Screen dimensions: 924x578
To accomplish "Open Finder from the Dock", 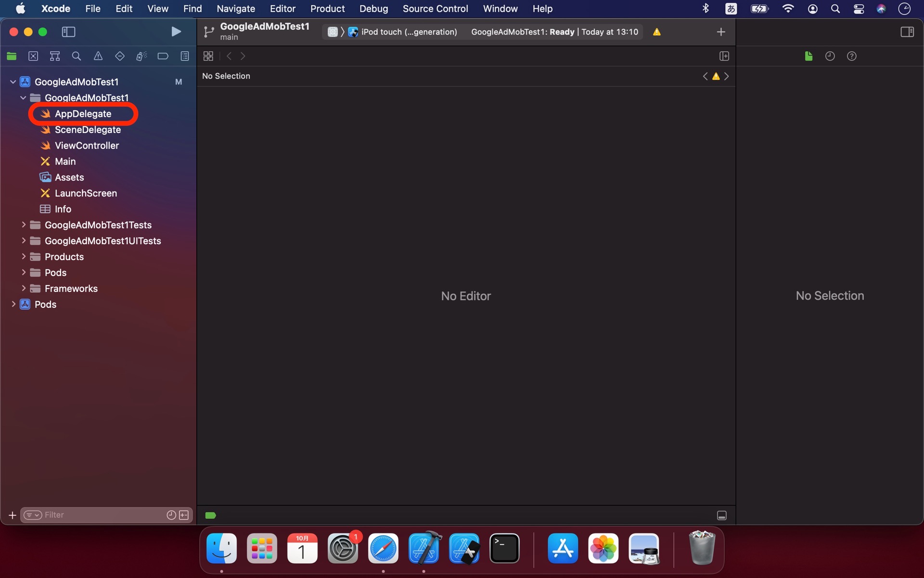I will 221,548.
